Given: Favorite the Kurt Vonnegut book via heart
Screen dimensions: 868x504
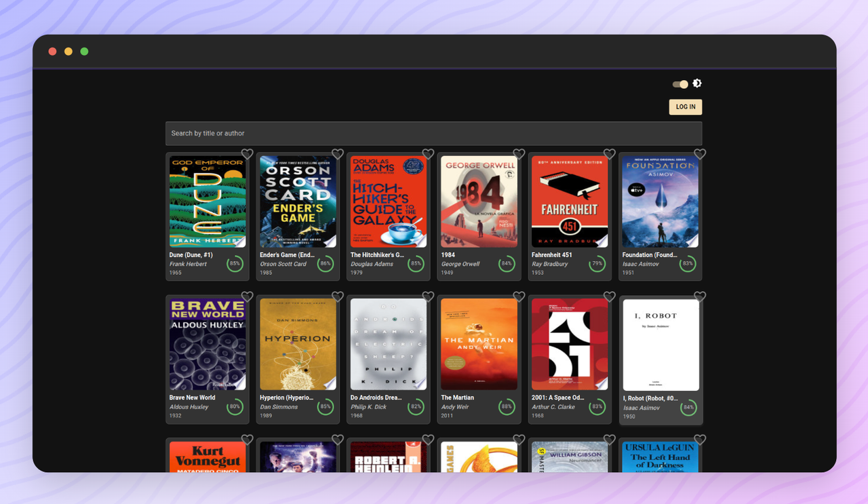Looking at the screenshot, I should pos(247,440).
